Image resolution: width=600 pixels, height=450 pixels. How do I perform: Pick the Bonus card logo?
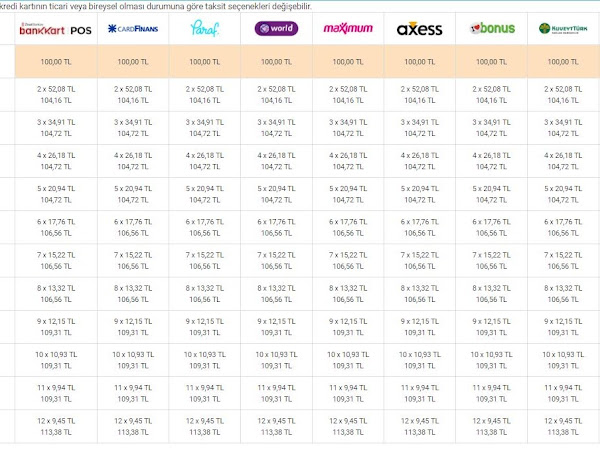click(x=492, y=28)
